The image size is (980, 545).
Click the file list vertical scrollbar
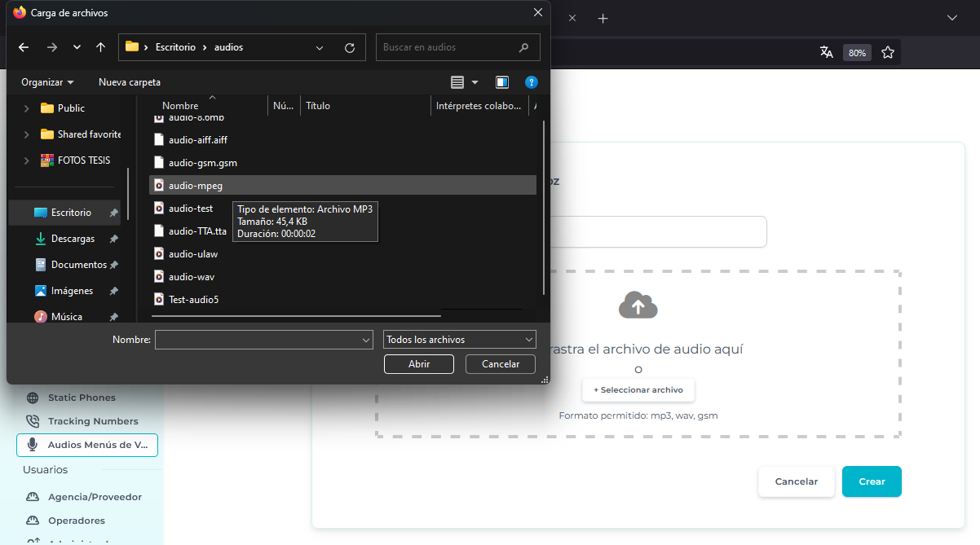coord(544,204)
